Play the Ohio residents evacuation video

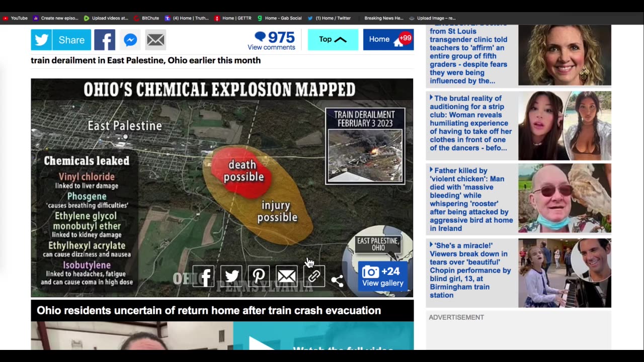262,344
